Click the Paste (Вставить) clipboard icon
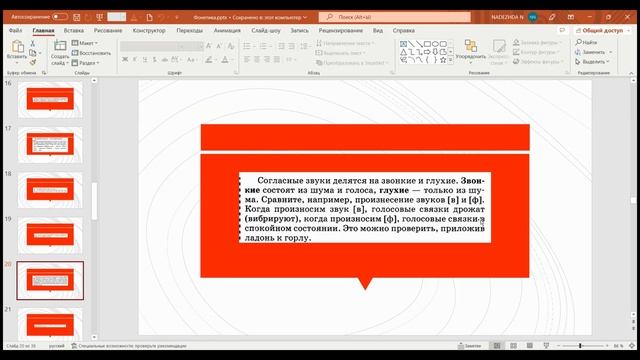The image size is (640, 360). pyautogui.click(x=17, y=47)
